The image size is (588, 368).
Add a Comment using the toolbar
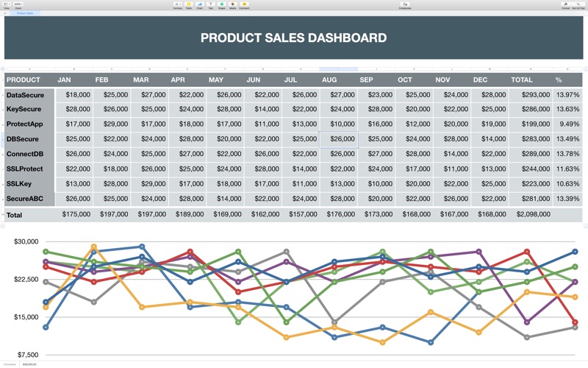coord(244,4)
